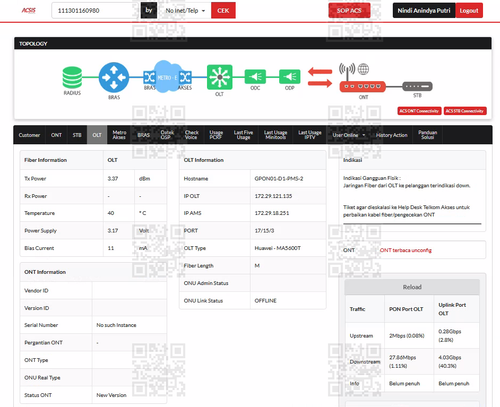Click the ODP icon in topology
500x407 pixels.
[x=289, y=77]
